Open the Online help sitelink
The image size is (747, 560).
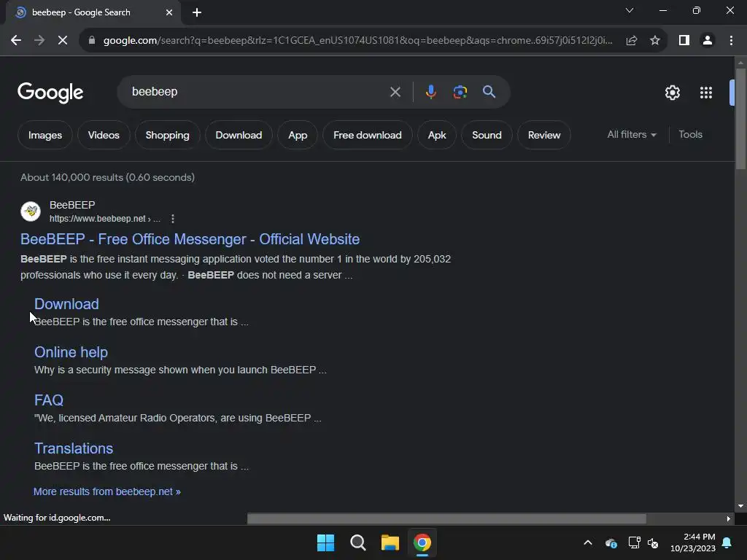(x=71, y=352)
